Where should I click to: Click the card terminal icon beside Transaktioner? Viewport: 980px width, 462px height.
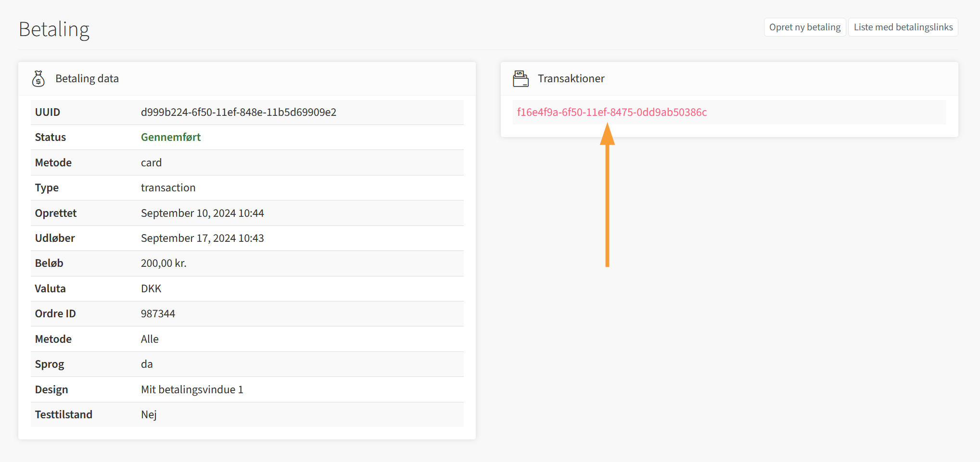pyautogui.click(x=521, y=78)
